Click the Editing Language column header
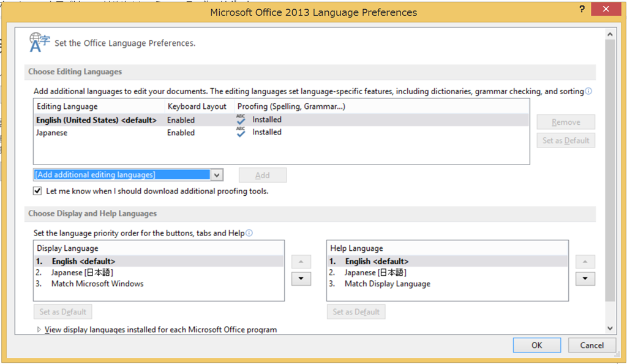Image resolution: width=627 pixels, height=364 pixels. [100, 106]
